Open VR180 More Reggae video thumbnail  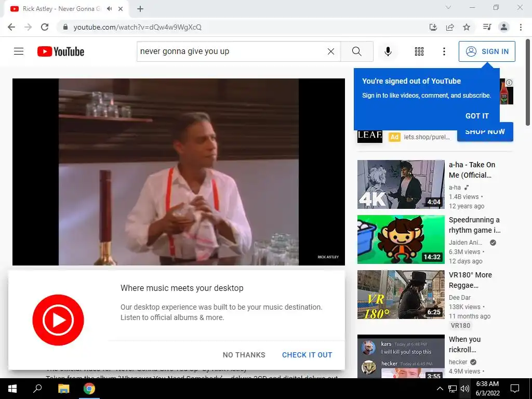(401, 295)
